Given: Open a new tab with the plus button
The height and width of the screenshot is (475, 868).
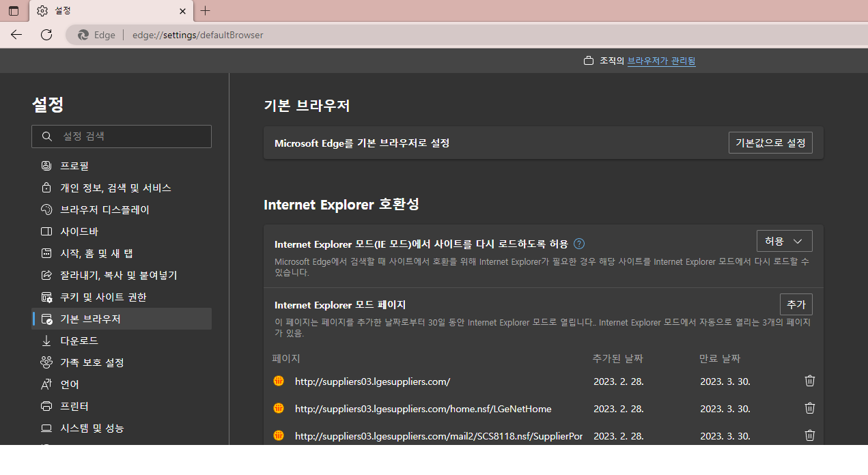Looking at the screenshot, I should pos(206,11).
